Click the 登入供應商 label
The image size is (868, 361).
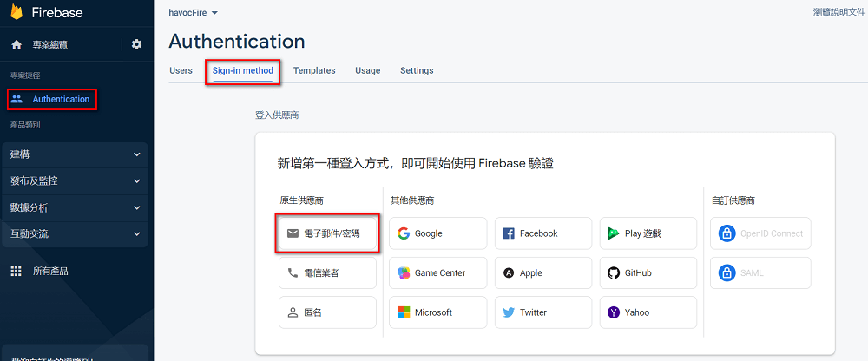[278, 115]
